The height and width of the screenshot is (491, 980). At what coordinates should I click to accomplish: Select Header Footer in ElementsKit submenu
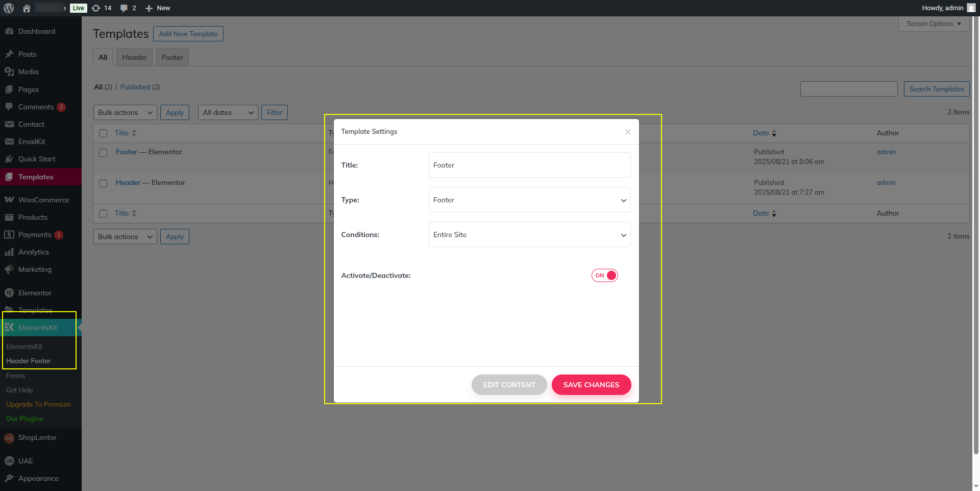tap(29, 361)
